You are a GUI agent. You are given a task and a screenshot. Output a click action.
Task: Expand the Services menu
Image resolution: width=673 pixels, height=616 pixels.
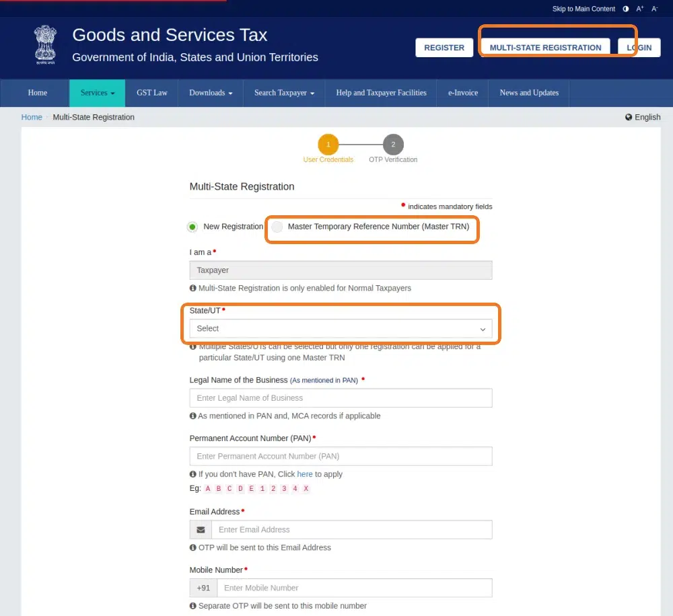tap(98, 93)
